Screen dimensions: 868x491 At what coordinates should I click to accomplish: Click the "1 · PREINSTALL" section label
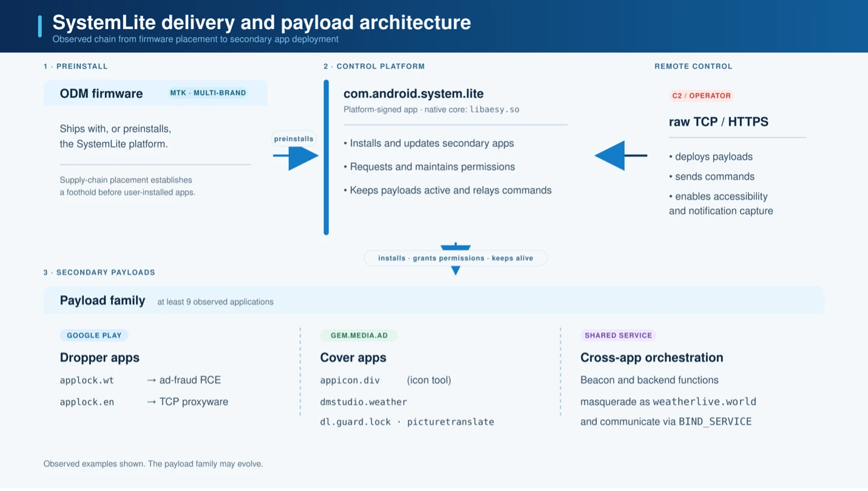[76, 66]
